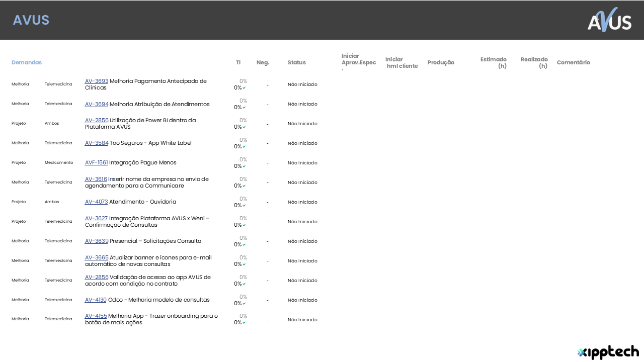Click the green check icon in the AV-3694 row

(x=244, y=108)
